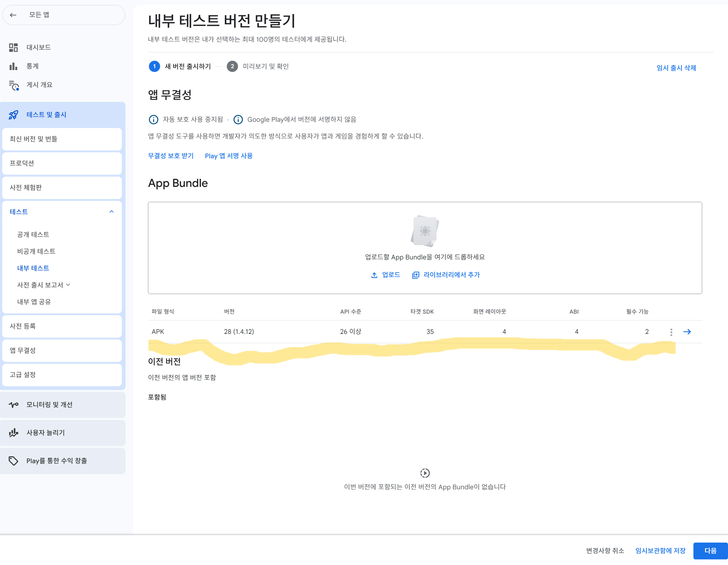Click the Play를 통한 수익 창출 tag icon

[x=13, y=461]
